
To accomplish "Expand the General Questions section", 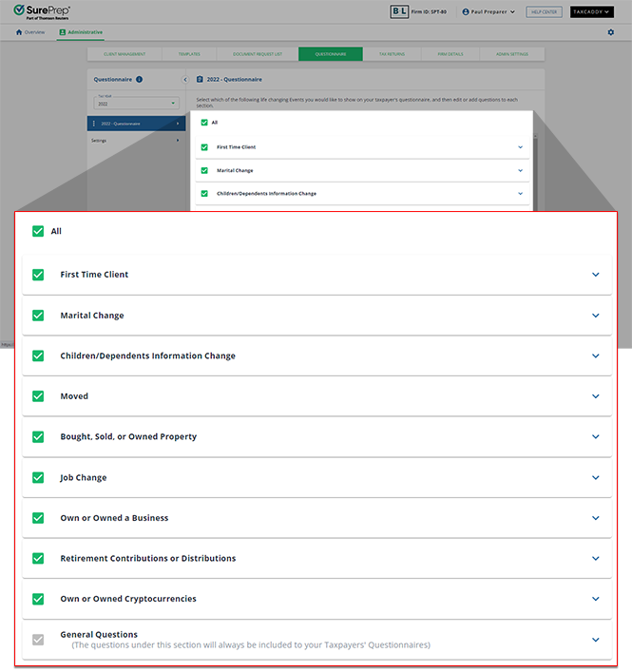I will coord(596,640).
